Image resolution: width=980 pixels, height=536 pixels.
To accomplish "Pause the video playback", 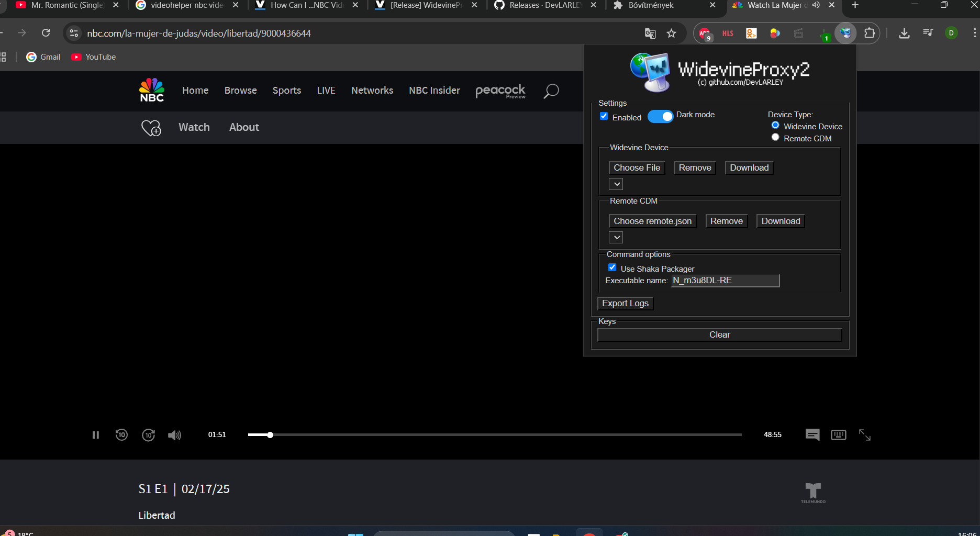I will pos(95,435).
